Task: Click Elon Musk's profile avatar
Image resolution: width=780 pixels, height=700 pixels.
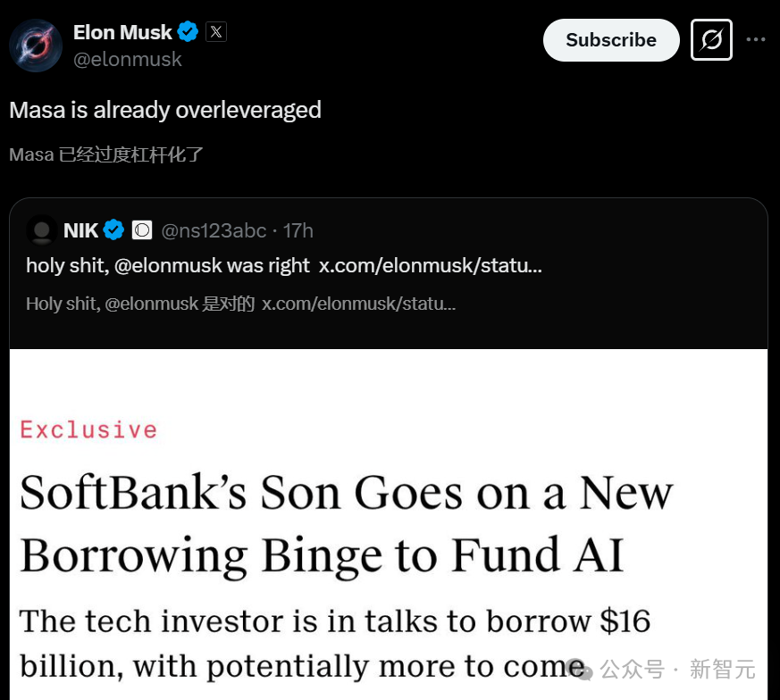Action: [36, 46]
